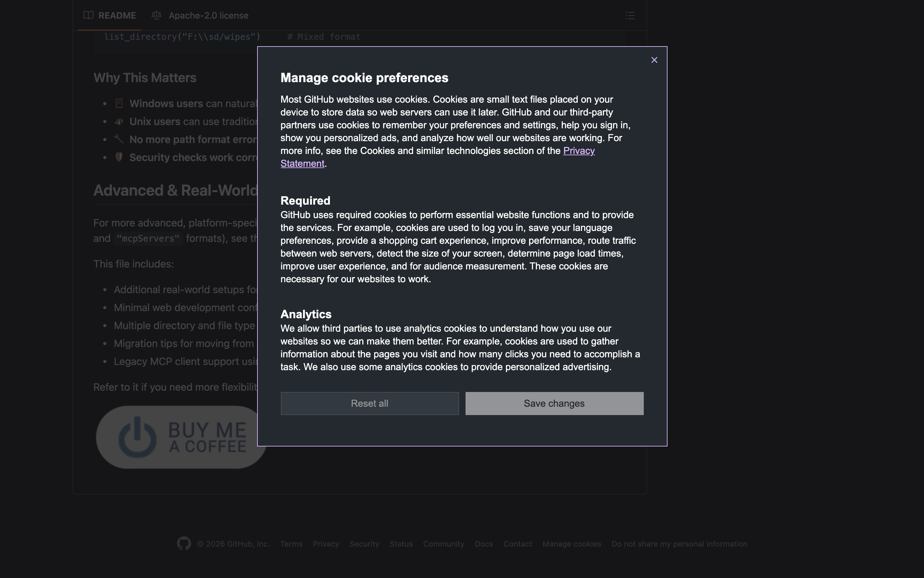Click the Reset all button
This screenshot has height=578, width=924.
tap(370, 403)
